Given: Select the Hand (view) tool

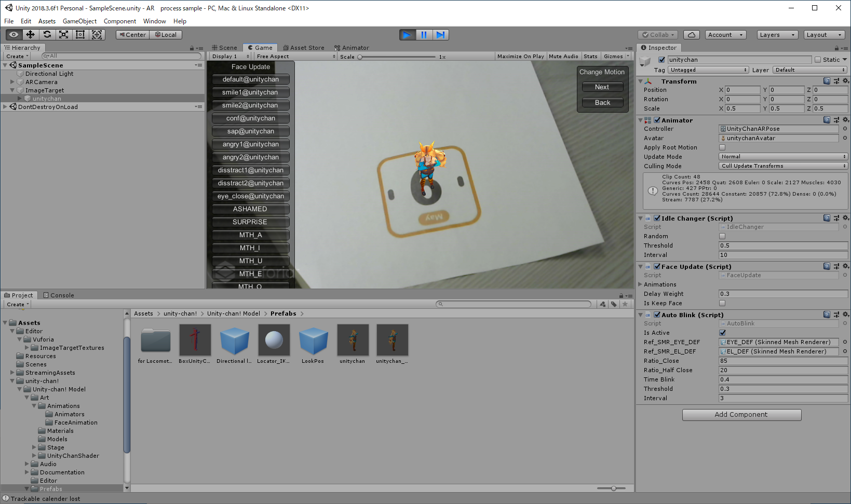Looking at the screenshot, I should click(14, 35).
